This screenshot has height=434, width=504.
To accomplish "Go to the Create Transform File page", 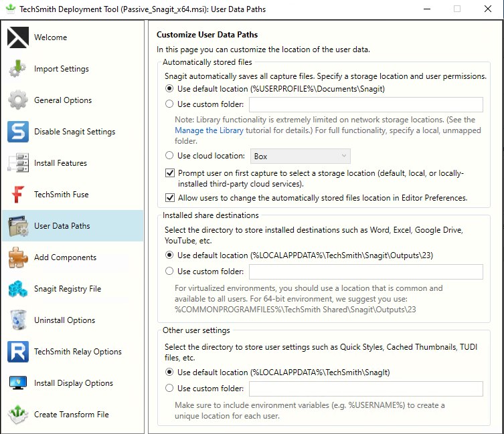I will point(71,415).
